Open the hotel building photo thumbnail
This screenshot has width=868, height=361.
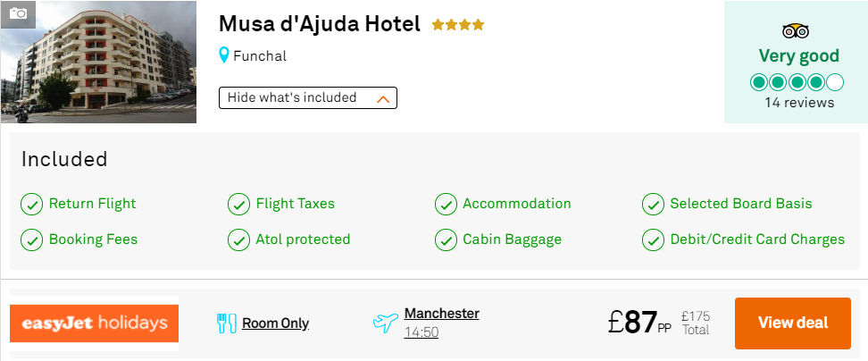coord(98,62)
